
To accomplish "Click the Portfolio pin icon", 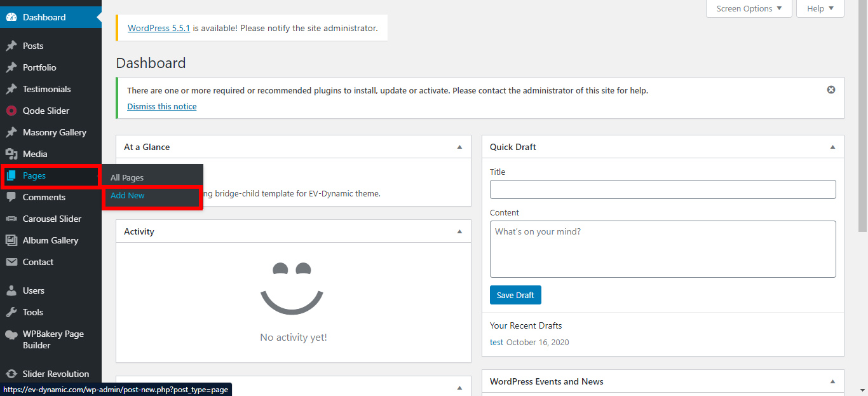I will [11, 67].
